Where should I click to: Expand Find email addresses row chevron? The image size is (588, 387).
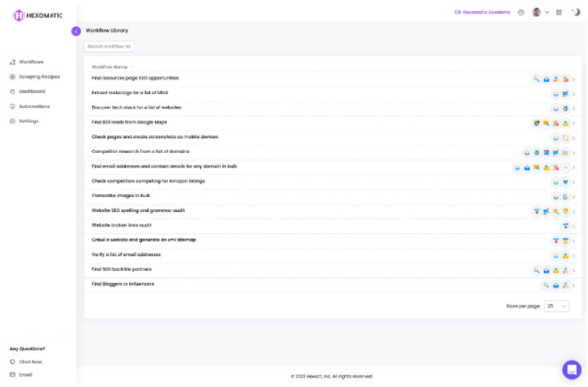pyautogui.click(x=574, y=168)
